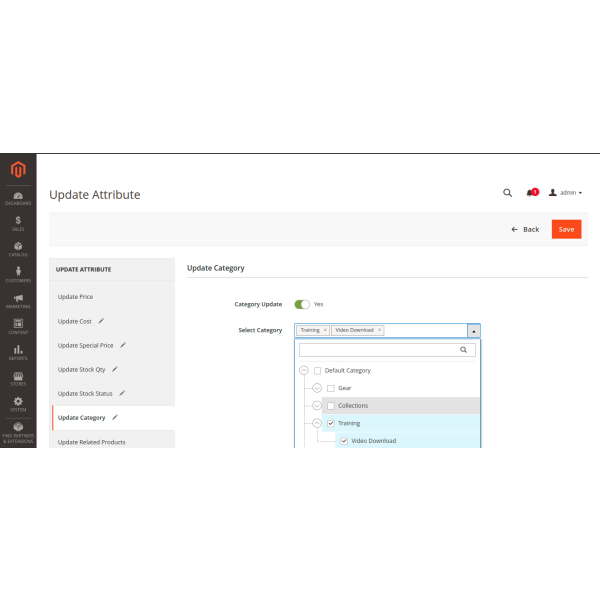600x600 pixels.
Task: Expand the Collections category node
Action: pyautogui.click(x=318, y=406)
